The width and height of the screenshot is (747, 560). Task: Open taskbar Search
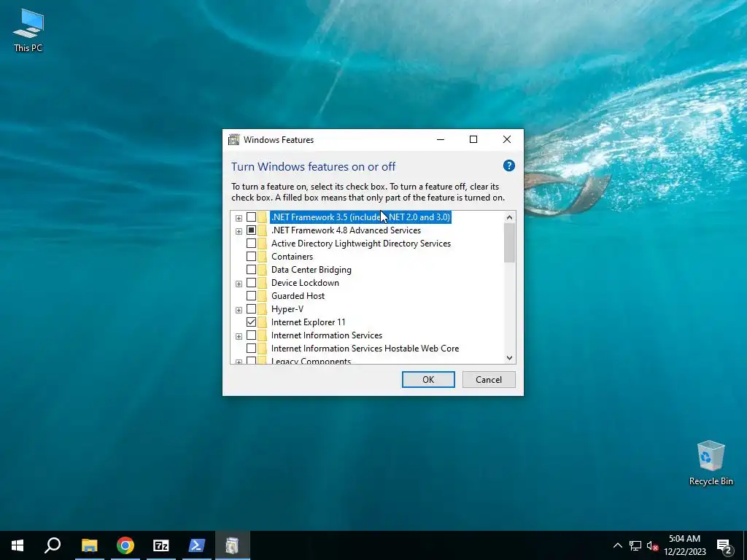point(53,545)
